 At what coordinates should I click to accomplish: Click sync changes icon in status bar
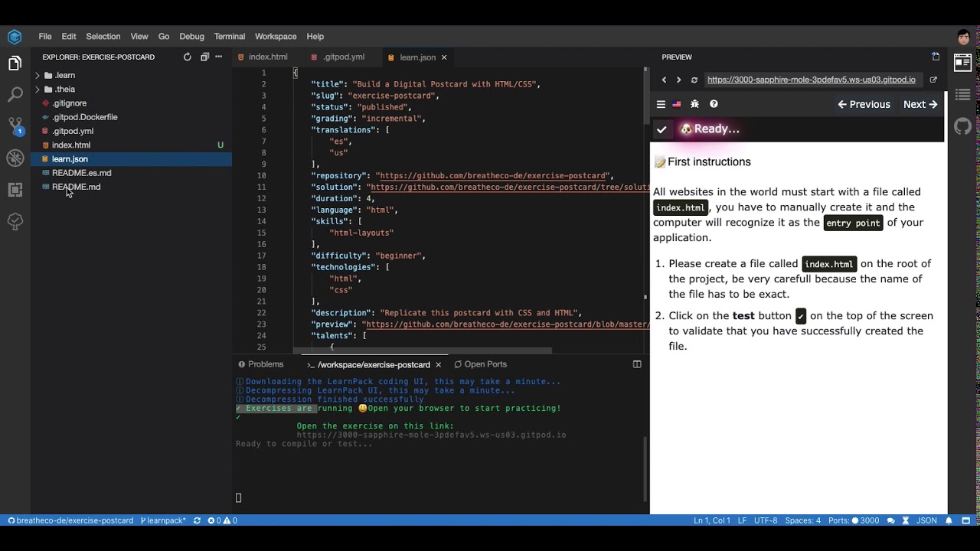tap(197, 520)
